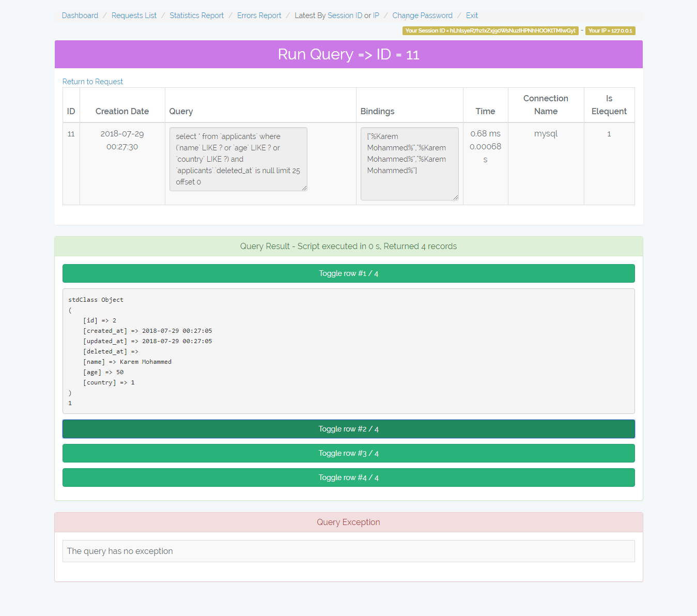Click the Your IP badge

(610, 30)
